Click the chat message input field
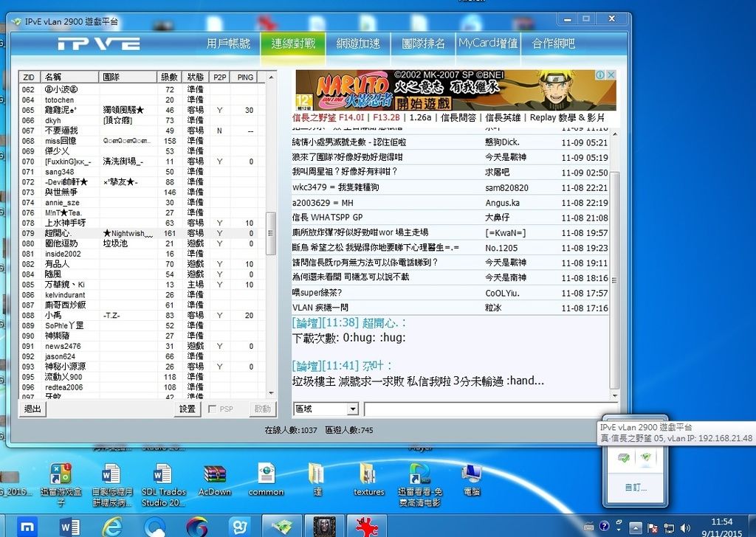This screenshot has width=756, height=537. [x=487, y=409]
